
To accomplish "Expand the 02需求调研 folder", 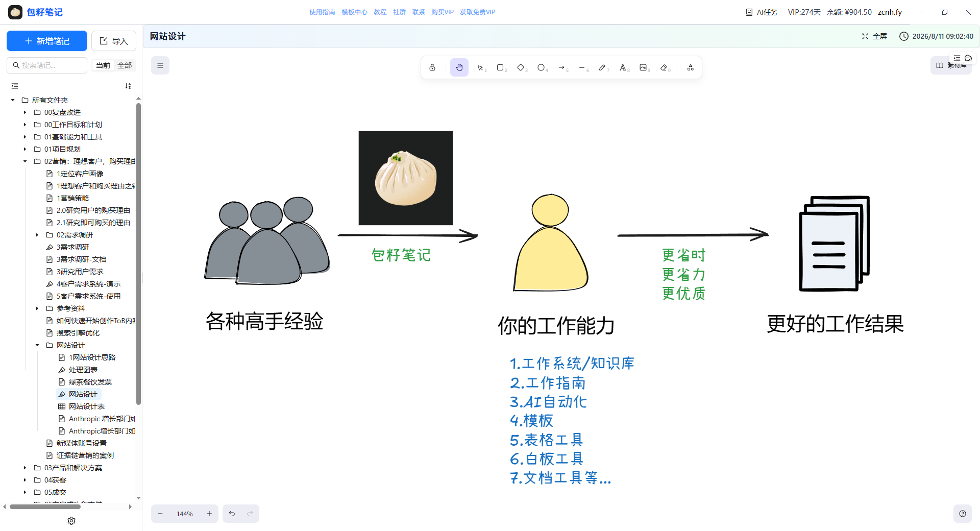I will coord(37,235).
